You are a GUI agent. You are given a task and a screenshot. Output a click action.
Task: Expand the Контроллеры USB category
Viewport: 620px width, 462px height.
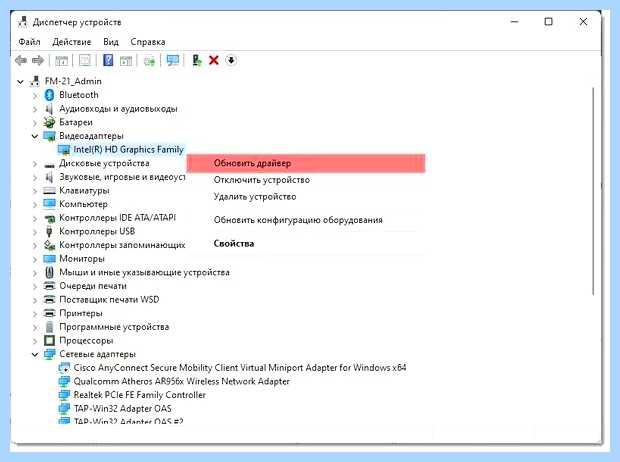(35, 232)
